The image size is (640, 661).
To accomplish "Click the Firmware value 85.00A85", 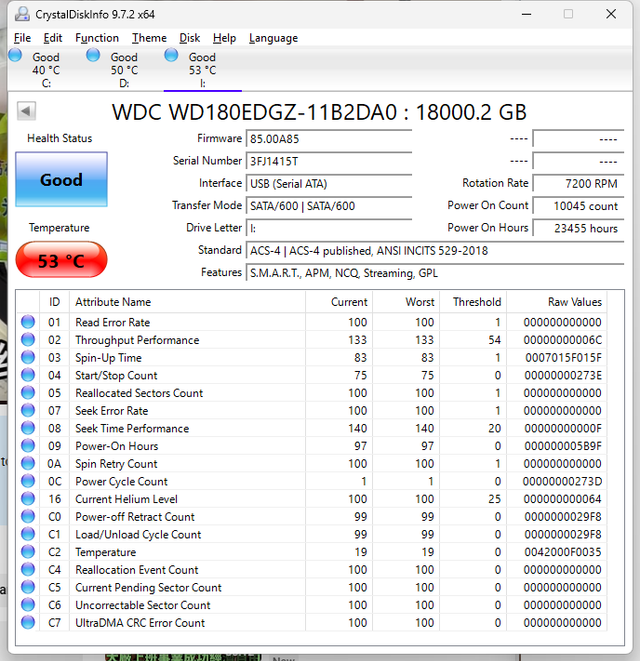I will [329, 139].
